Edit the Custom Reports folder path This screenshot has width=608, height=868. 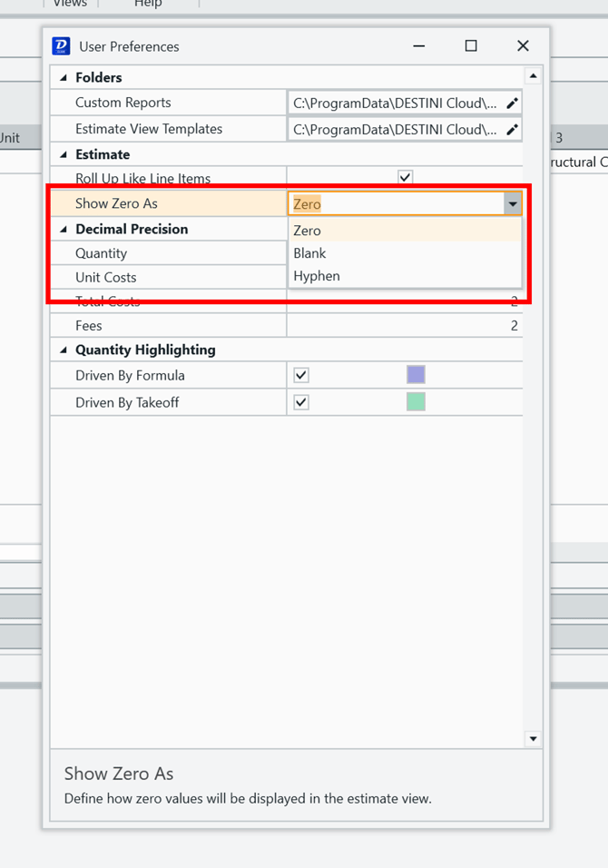click(x=513, y=103)
